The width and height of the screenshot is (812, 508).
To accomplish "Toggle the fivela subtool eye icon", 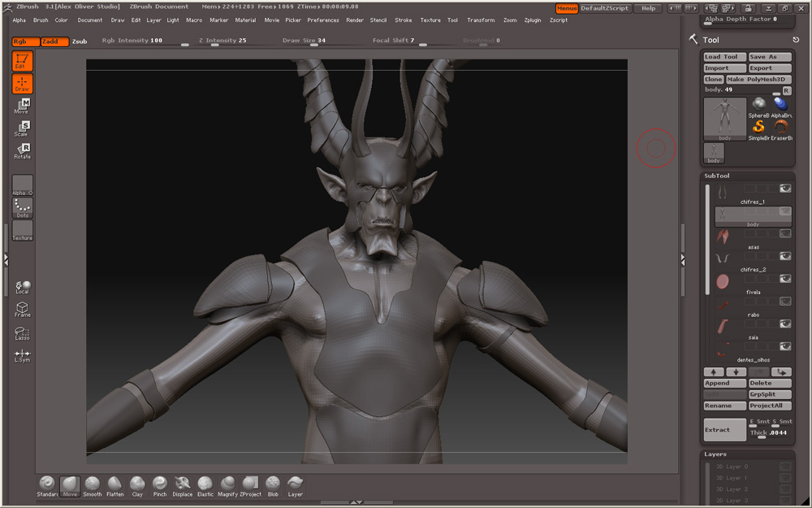I will pos(785,279).
